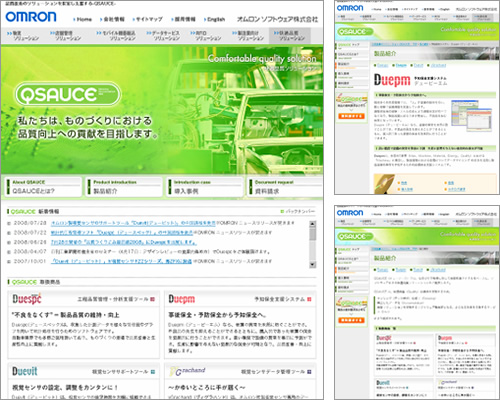This screenshot has height=400, width=500.
Task: Click the Duevit product logo on main page
Action: [x=25, y=371]
